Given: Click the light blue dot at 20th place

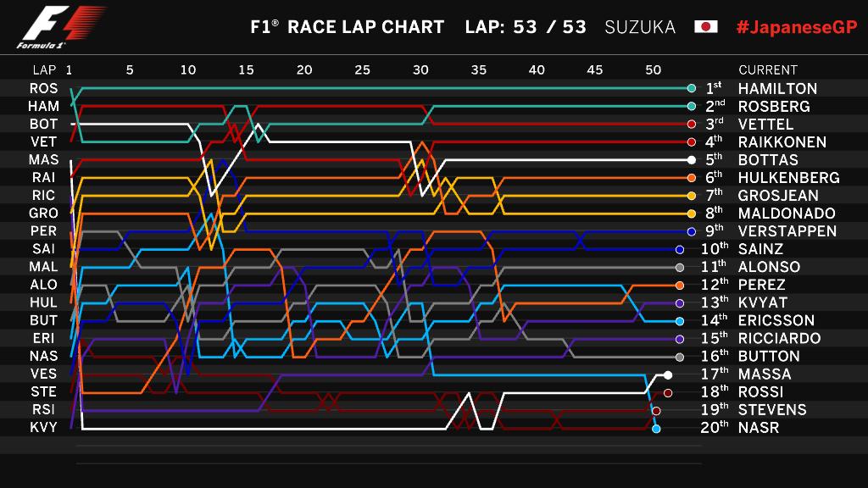Looking at the screenshot, I should pos(656,429).
